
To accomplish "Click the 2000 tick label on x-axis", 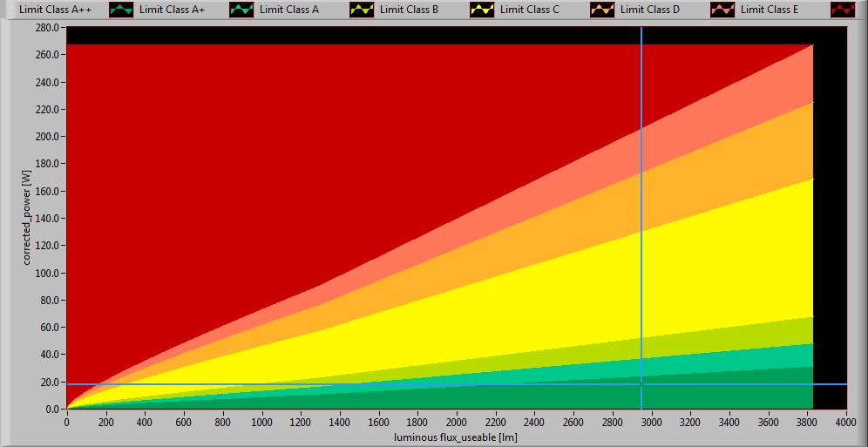I will (456, 423).
